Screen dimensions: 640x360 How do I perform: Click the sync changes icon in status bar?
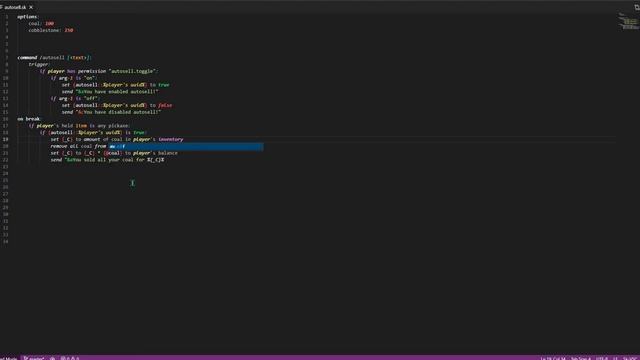click(53, 358)
